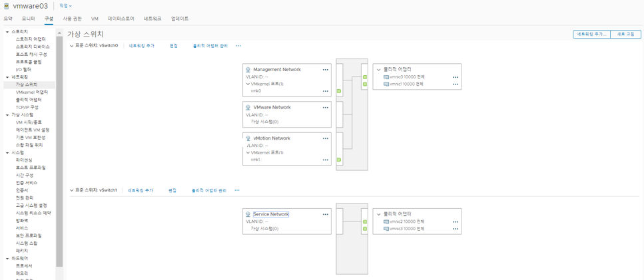Screen dimensions: 644x280
Task: Open the 업데이트 tab
Action: [x=180, y=19]
